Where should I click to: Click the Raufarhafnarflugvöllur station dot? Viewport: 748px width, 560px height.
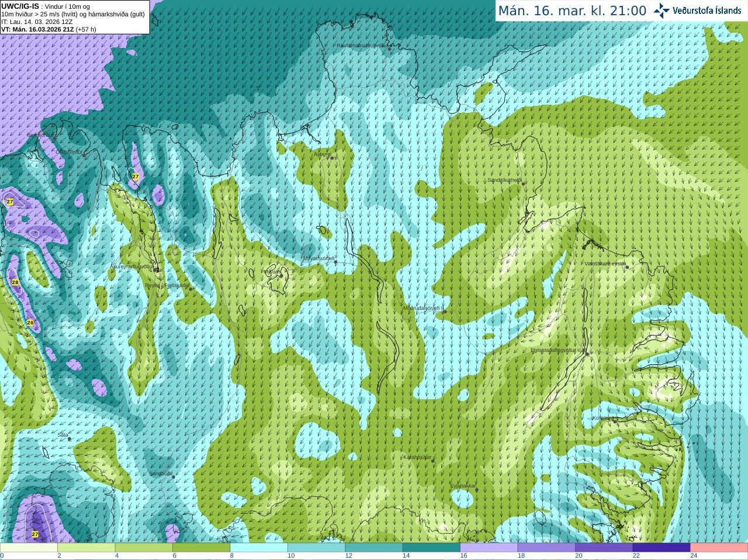coord(390,49)
